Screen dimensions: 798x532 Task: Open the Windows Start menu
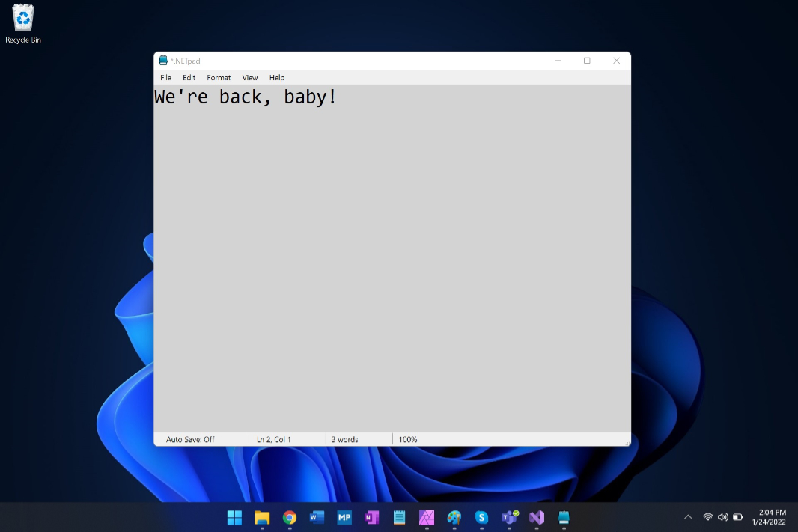[234, 517]
